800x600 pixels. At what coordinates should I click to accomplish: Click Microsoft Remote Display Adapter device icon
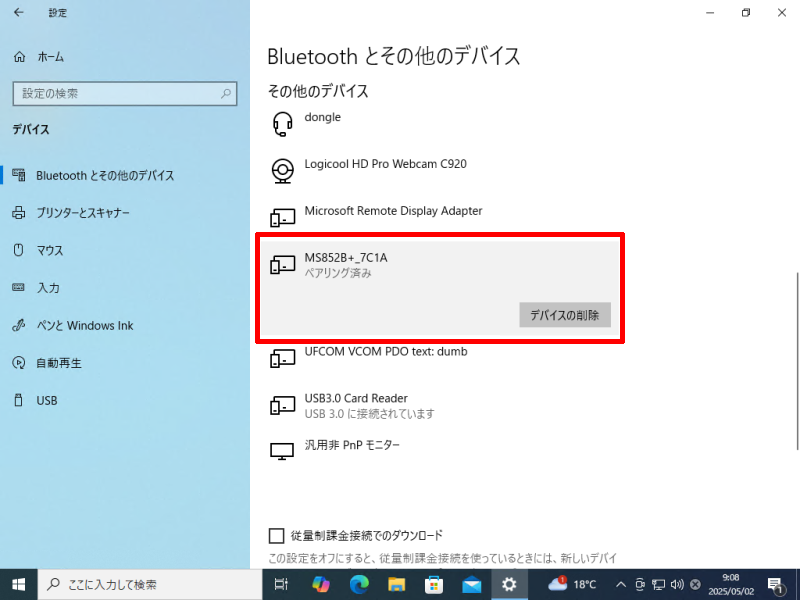(x=282, y=217)
